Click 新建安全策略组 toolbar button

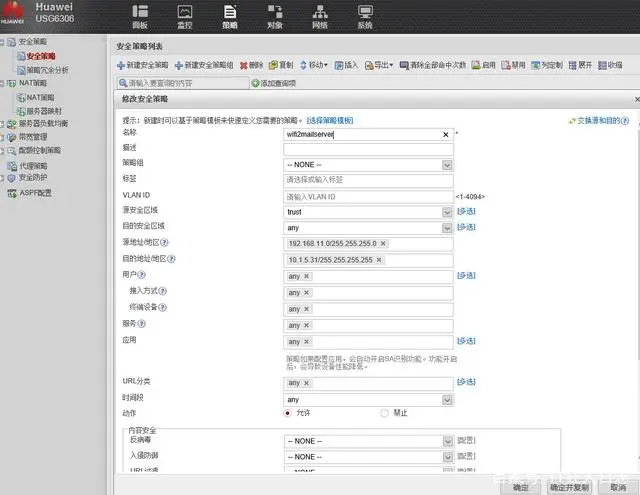tap(204, 65)
